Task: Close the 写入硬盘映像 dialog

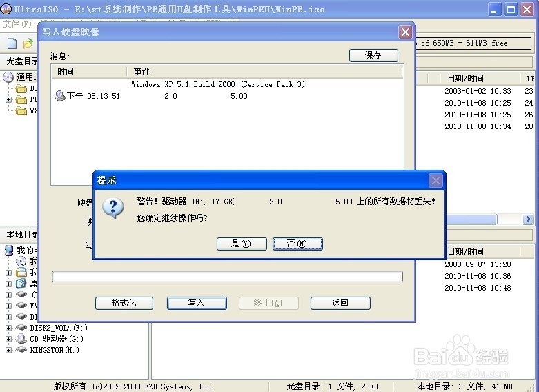Action: pos(405,32)
